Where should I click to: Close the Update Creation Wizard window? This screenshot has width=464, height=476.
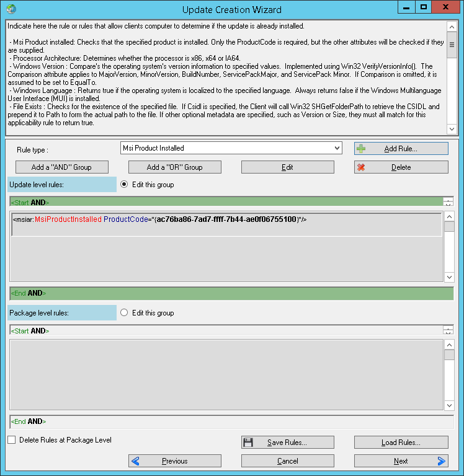(445, 7)
